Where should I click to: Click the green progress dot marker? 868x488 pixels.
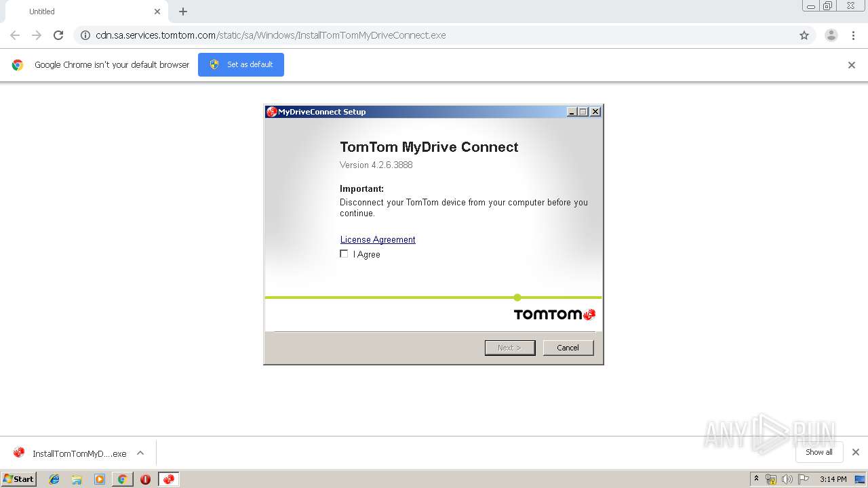click(517, 297)
